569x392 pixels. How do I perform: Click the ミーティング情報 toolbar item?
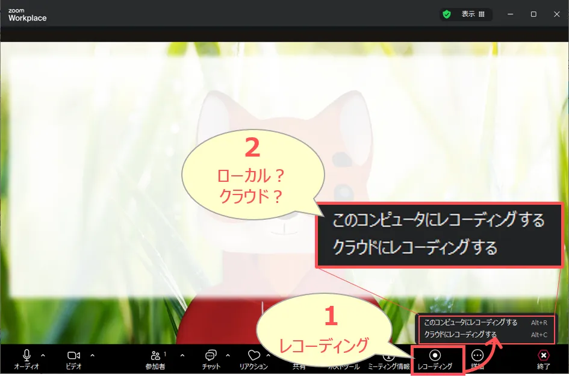click(388, 361)
